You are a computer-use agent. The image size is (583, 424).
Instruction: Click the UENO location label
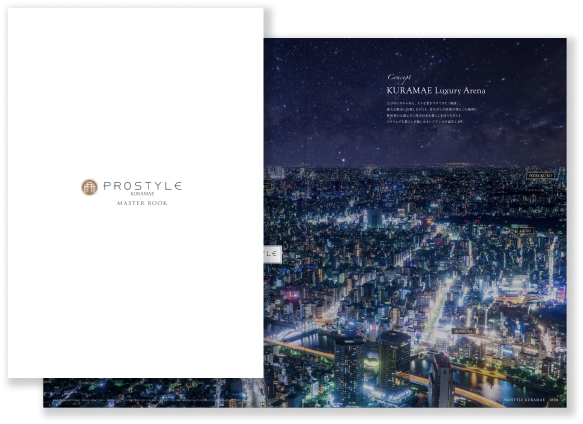tap(526, 231)
